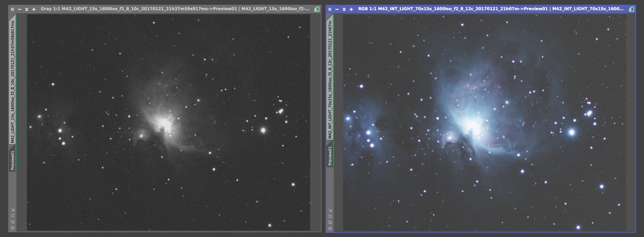Viewport: 644px width, 237px height.
Task: Click the fit-view square icon in RGB window
Action: [x=330, y=216]
